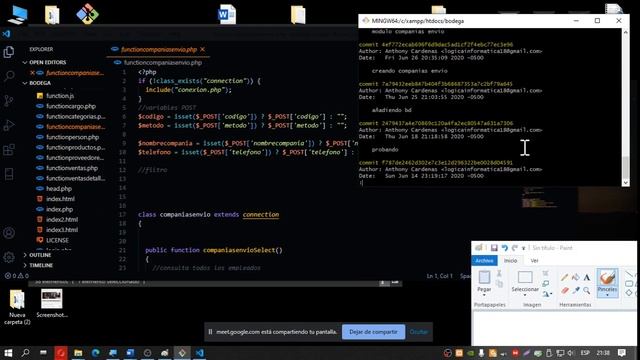Open the Word document icon on desktop
The height and width of the screenshot is (360, 640).
point(227,14)
